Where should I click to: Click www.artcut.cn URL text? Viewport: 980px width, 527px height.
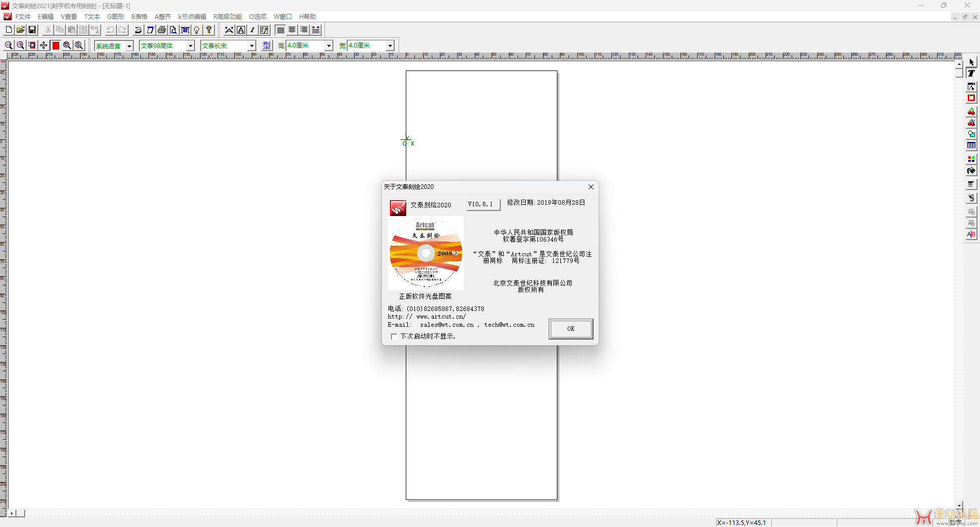[441, 317]
